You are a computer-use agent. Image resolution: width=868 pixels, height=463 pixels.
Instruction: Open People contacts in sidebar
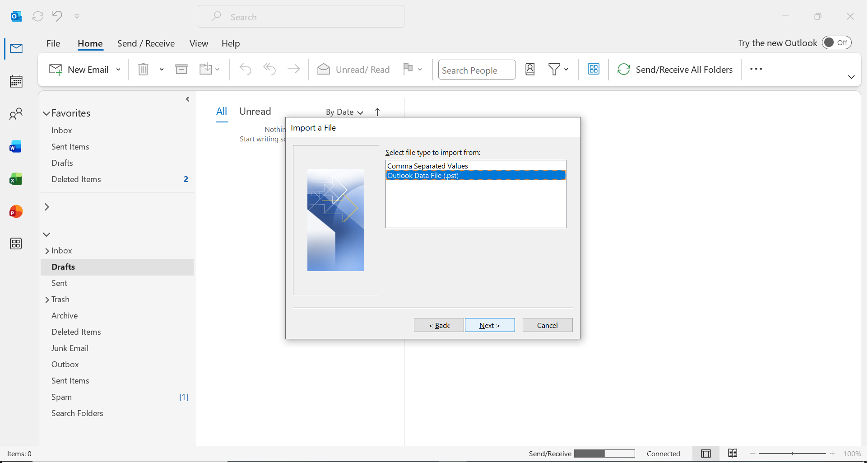pyautogui.click(x=16, y=114)
